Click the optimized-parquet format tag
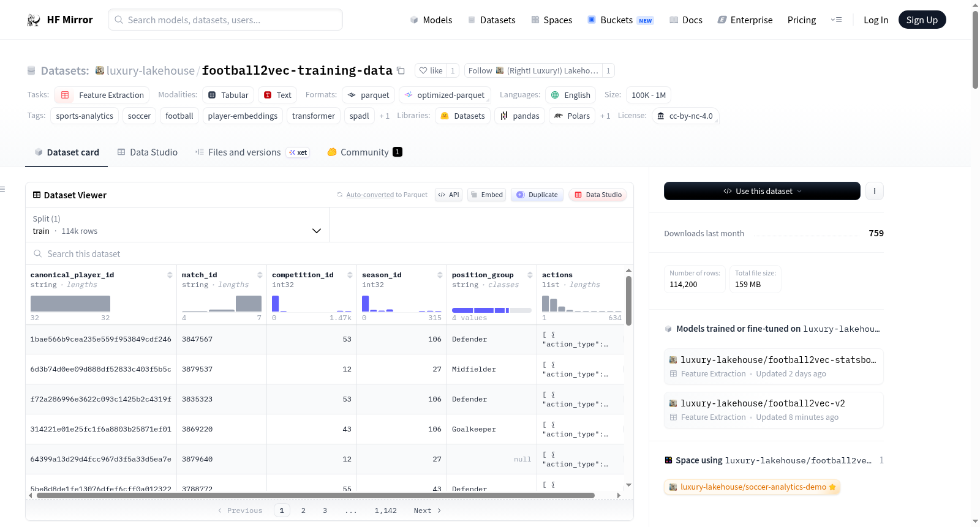 [445, 95]
